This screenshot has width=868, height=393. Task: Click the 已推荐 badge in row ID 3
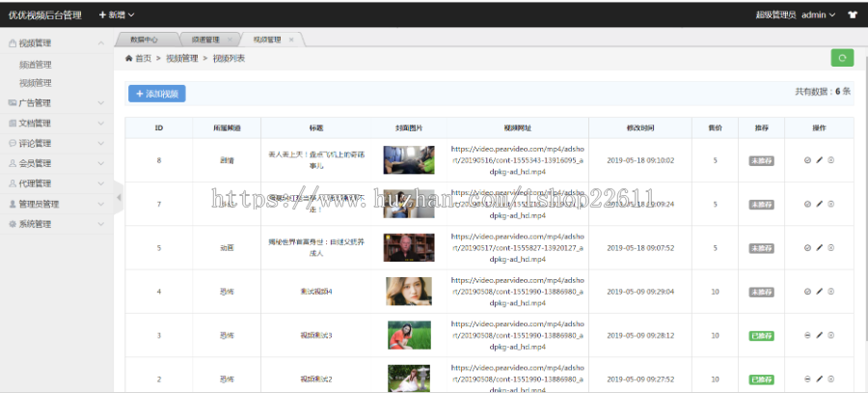(761, 336)
